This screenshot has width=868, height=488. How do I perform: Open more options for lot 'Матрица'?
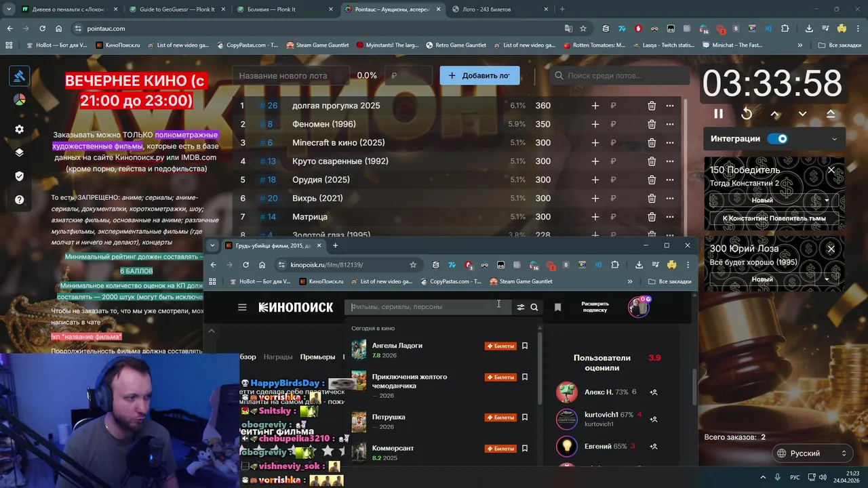[x=670, y=217]
